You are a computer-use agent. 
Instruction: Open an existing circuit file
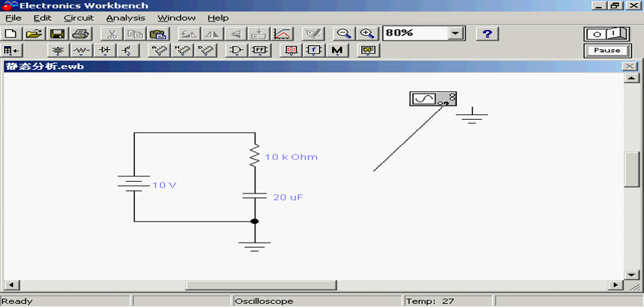[x=34, y=33]
